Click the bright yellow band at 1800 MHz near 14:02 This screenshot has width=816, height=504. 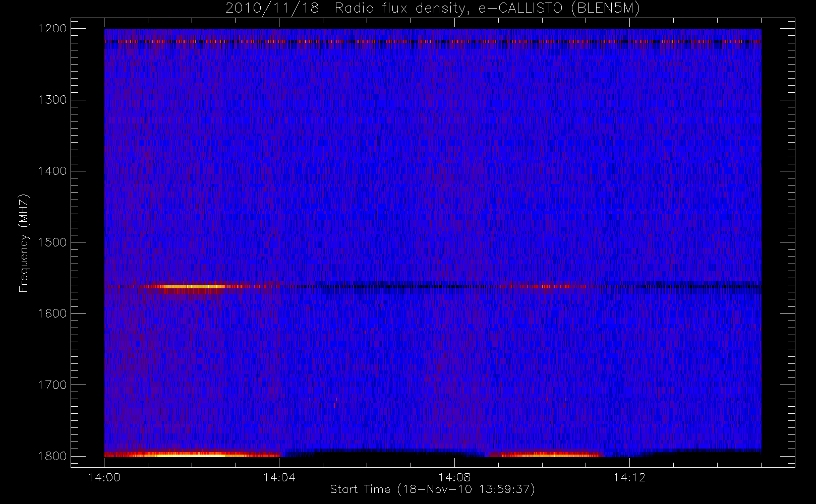(x=192, y=455)
